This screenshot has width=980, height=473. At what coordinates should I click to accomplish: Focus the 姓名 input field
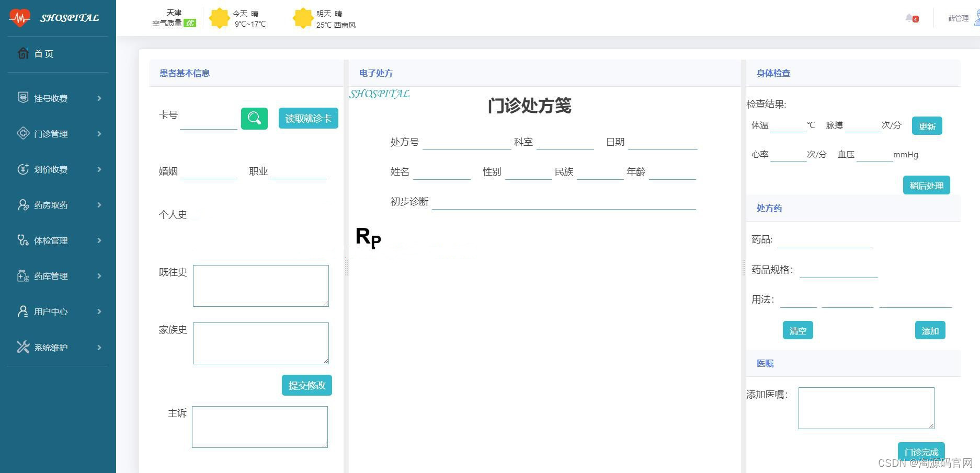442,172
